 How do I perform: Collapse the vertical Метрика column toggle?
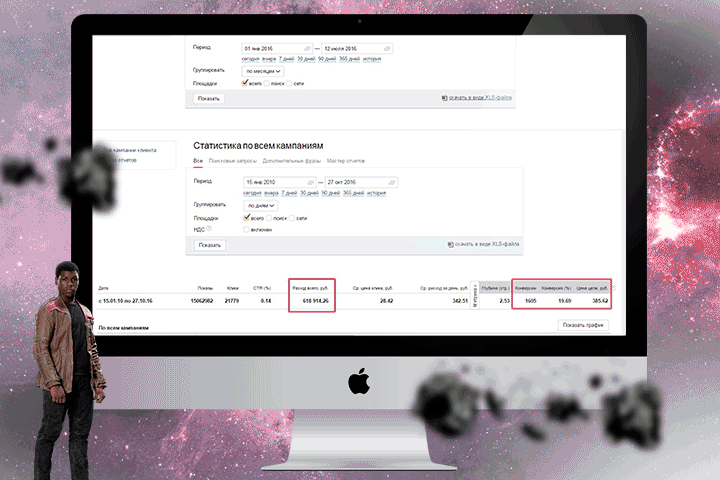[x=475, y=295]
